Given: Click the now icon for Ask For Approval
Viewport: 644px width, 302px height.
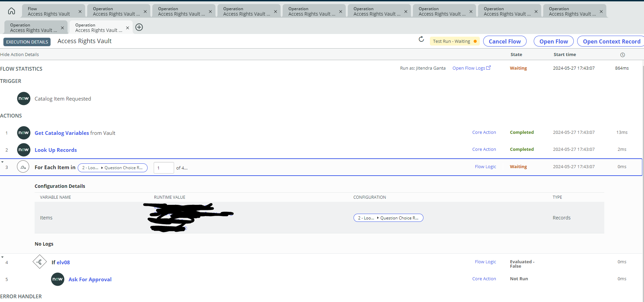Looking at the screenshot, I should pyautogui.click(x=58, y=279).
